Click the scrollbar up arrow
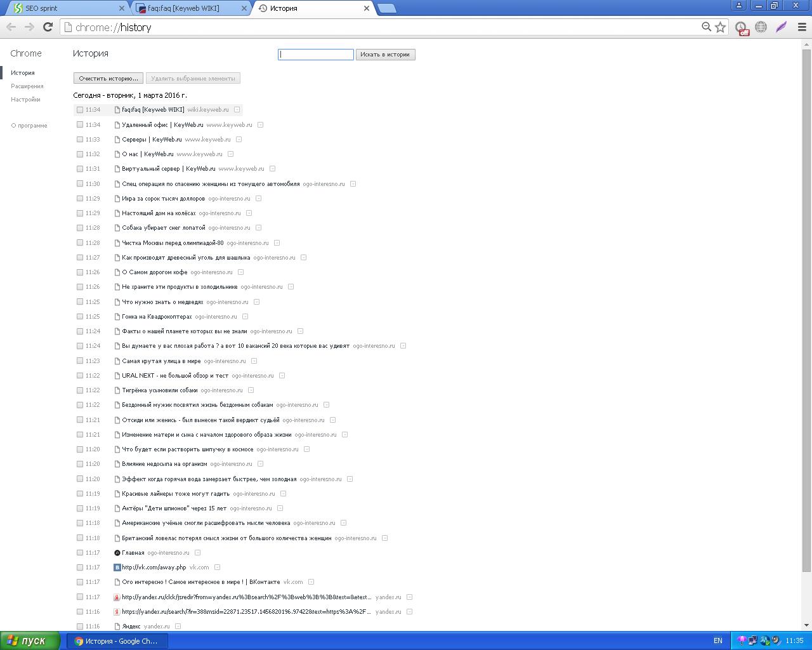Screen dimensions: 812x650 [x=806, y=44]
